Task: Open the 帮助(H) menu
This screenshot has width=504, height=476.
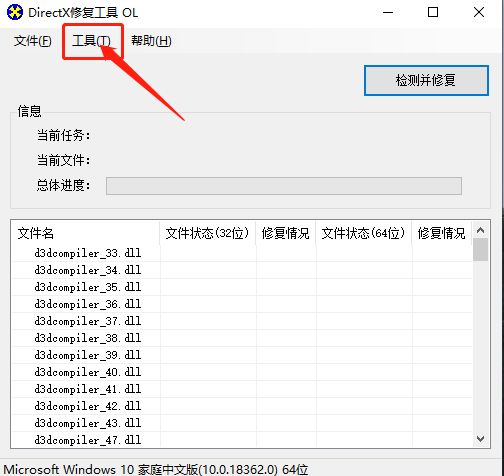Action: (151, 41)
